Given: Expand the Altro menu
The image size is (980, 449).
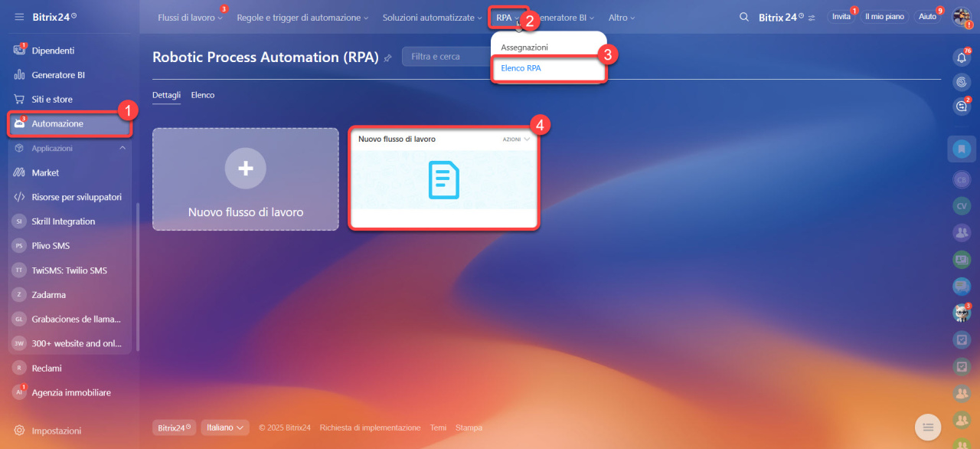Looking at the screenshot, I should click(x=621, y=18).
